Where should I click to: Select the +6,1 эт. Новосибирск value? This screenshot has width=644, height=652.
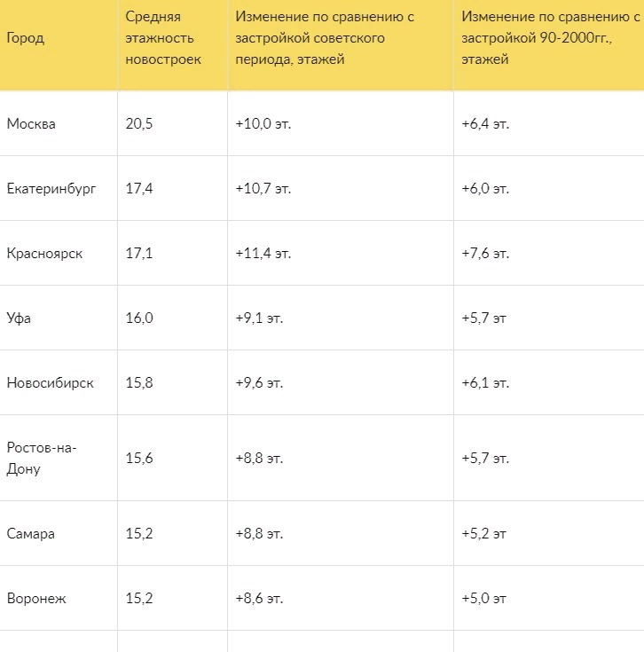coord(485,383)
